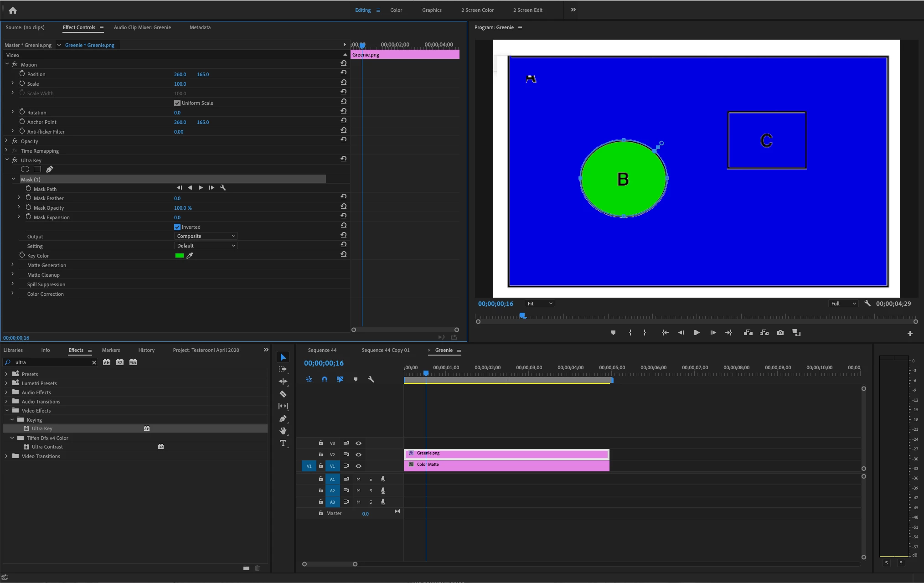
Task: Open the Output Composite dropdown
Action: [206, 236]
